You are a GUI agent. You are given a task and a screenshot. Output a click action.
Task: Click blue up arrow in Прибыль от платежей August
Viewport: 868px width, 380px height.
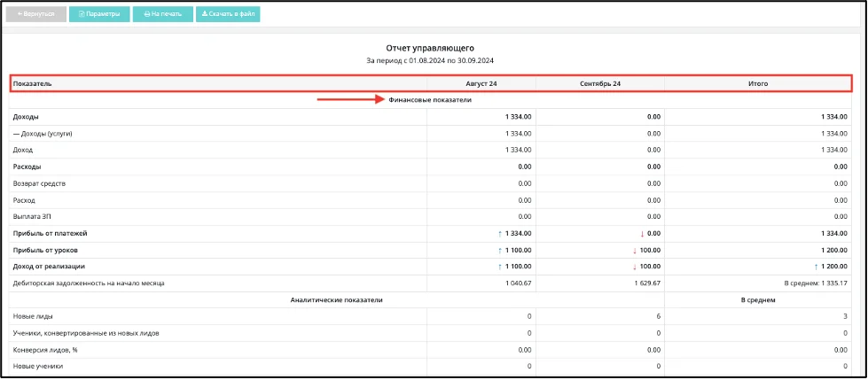click(500, 234)
